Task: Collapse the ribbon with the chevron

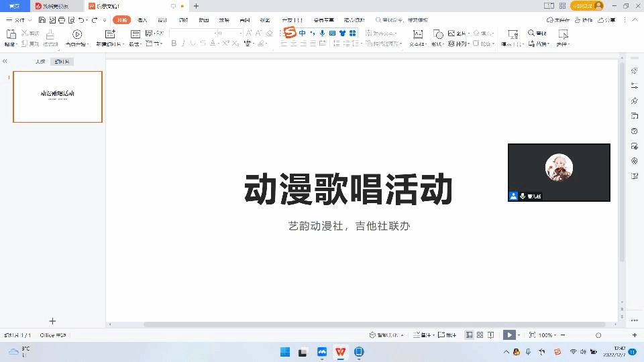Action: coord(635,20)
